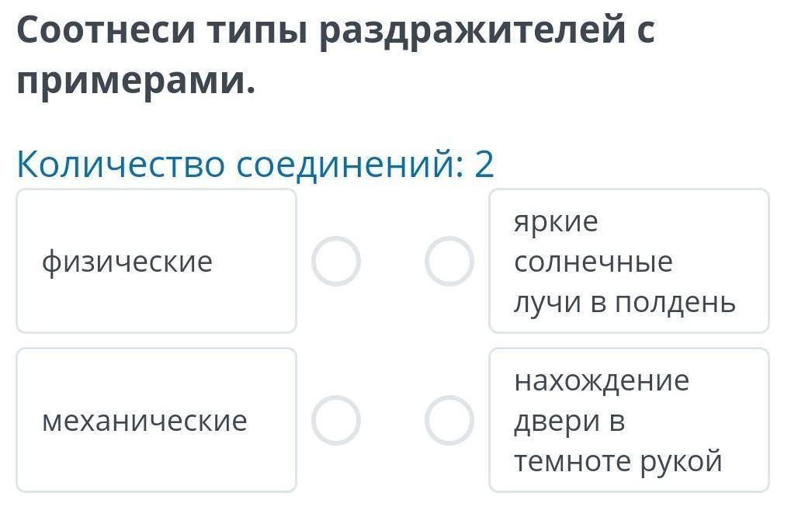Image resolution: width=812 pixels, height=531 pixels.
Task: Click the heading "Соотнеси типы раздражителей с"
Action: 335,31
